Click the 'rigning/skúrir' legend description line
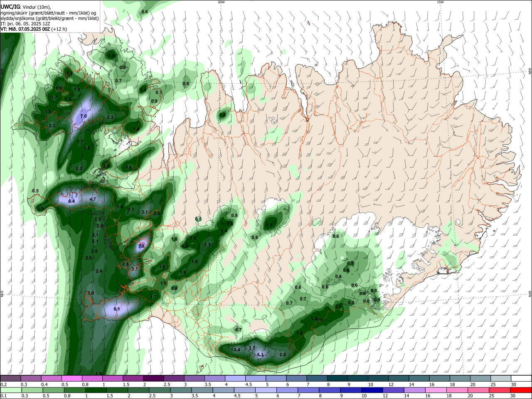 (48, 13)
